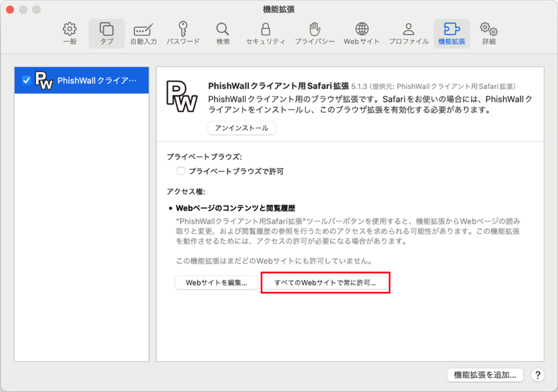Click the window title 機能拡張

pyautogui.click(x=279, y=10)
